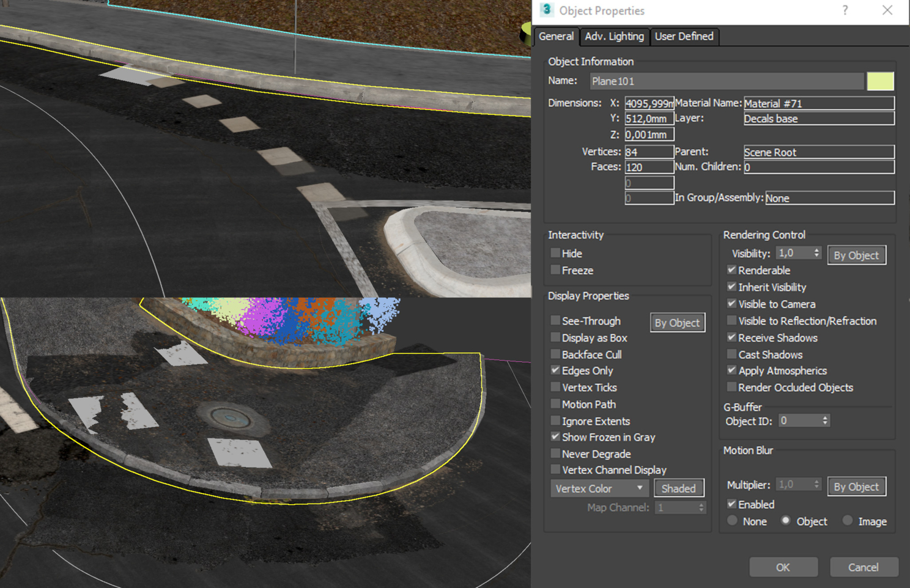The image size is (910, 588).
Task: Enable Vertex Ticks
Action: 555,387
